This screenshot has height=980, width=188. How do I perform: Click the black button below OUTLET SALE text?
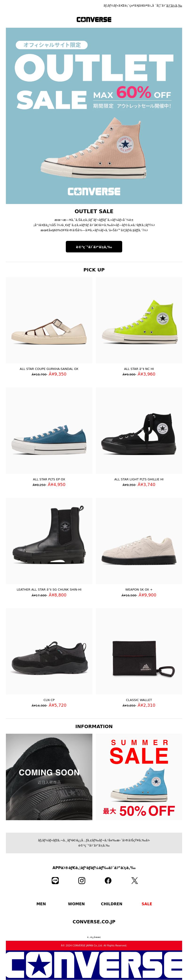94,247
